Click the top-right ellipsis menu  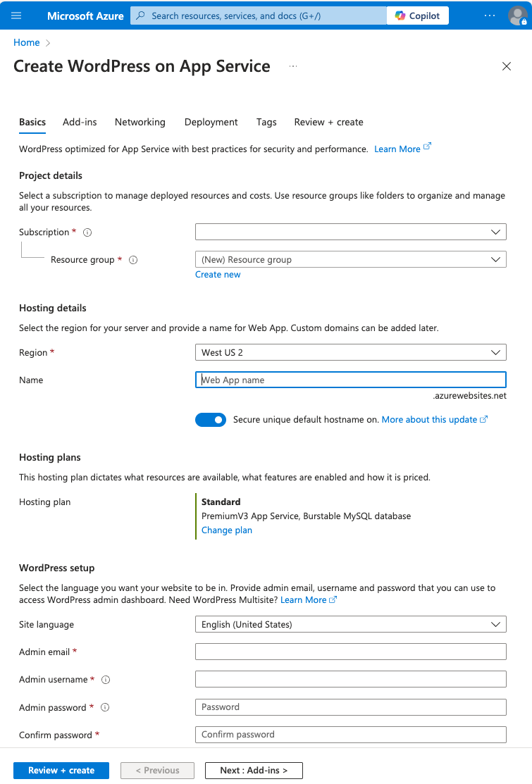pos(489,15)
